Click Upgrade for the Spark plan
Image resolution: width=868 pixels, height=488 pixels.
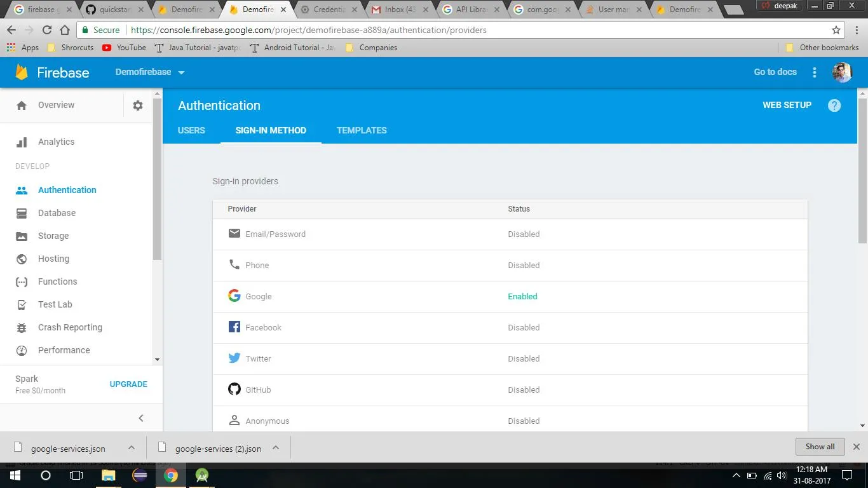click(x=128, y=384)
